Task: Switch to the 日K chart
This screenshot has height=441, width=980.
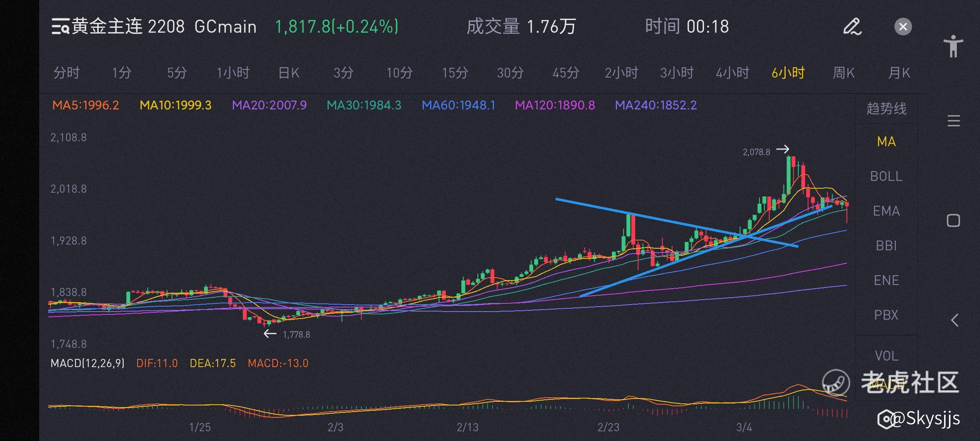Action: [x=289, y=73]
